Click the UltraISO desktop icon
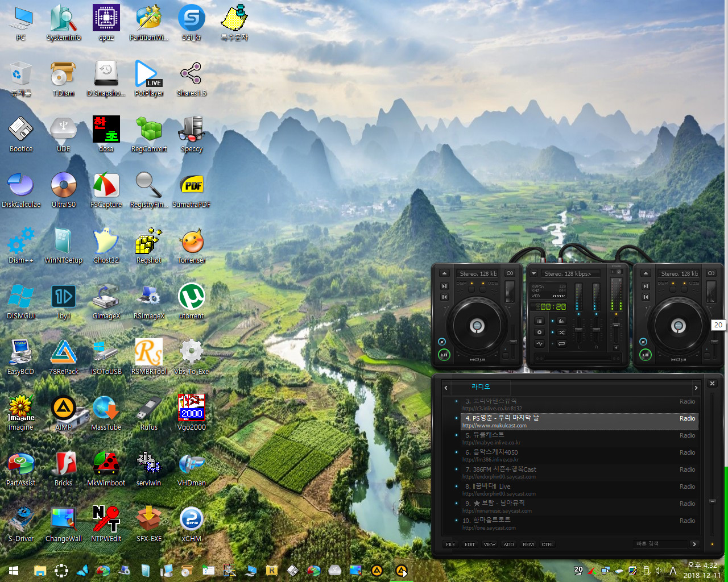 (63, 190)
